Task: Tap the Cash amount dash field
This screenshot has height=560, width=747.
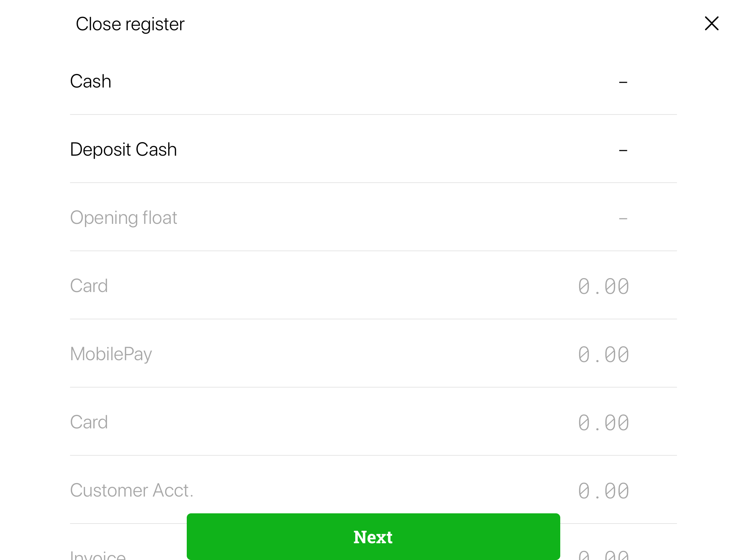Action: [x=623, y=82]
